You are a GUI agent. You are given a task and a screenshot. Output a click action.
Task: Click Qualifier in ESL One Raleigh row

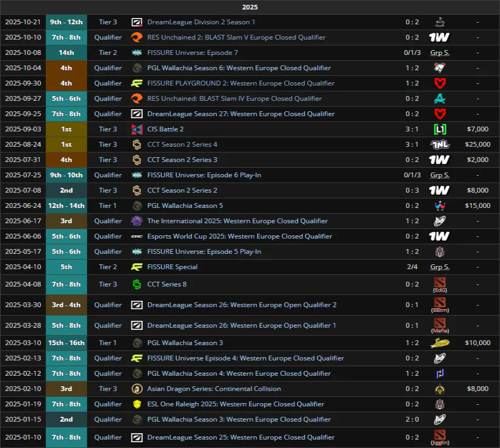point(108,404)
